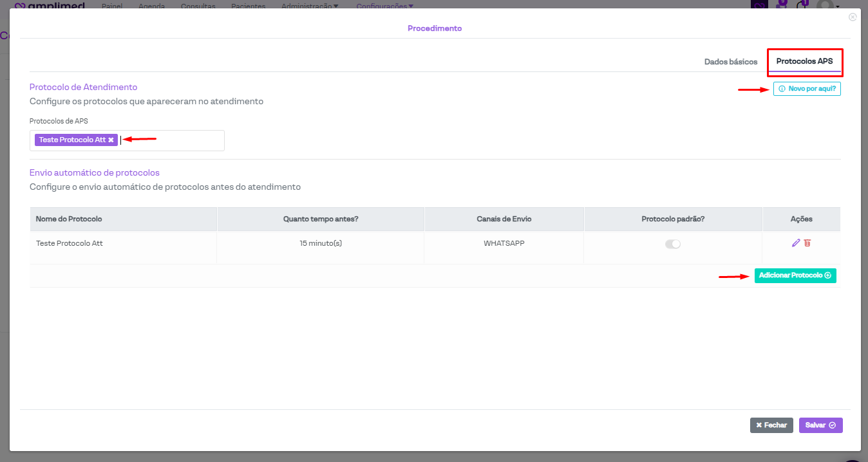Click the Teste Protocolo Att table row name
The image size is (868, 462).
70,244
